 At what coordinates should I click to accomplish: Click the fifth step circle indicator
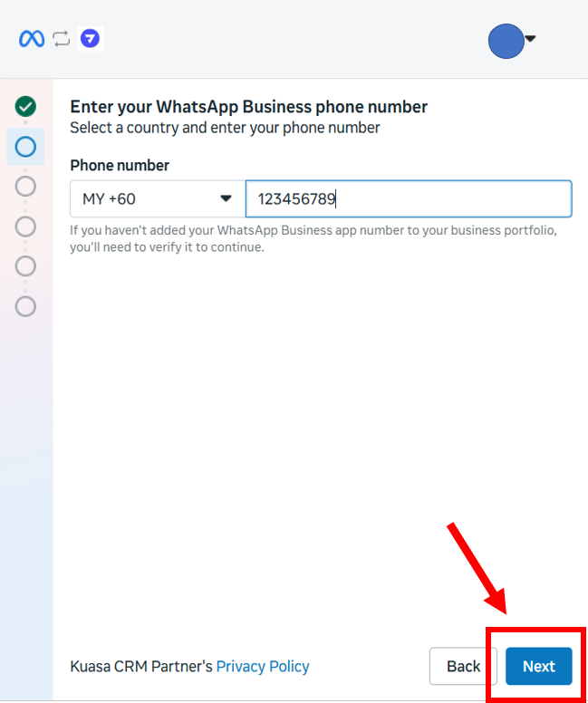coord(25,265)
